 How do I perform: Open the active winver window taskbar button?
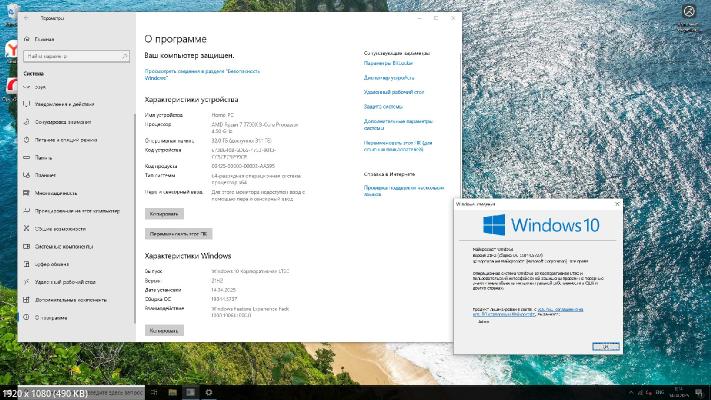point(190,392)
